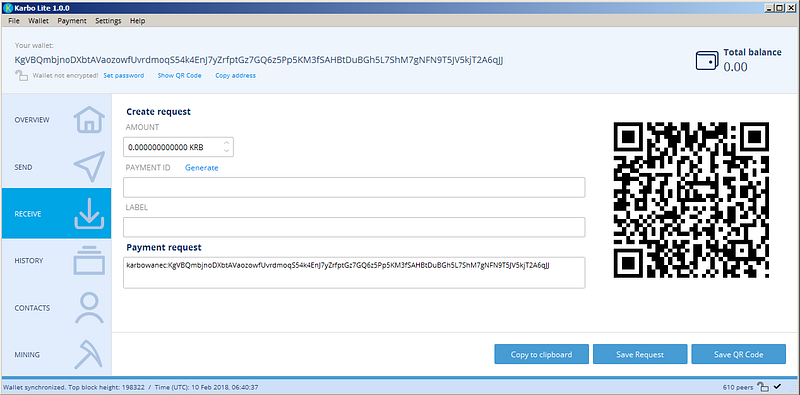Decrease the KRB amount with down arrow

[x=227, y=151]
